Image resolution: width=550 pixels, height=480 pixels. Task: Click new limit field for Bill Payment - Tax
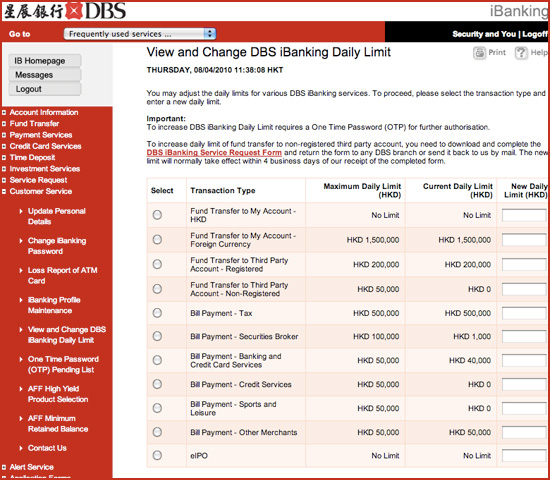pos(524,313)
